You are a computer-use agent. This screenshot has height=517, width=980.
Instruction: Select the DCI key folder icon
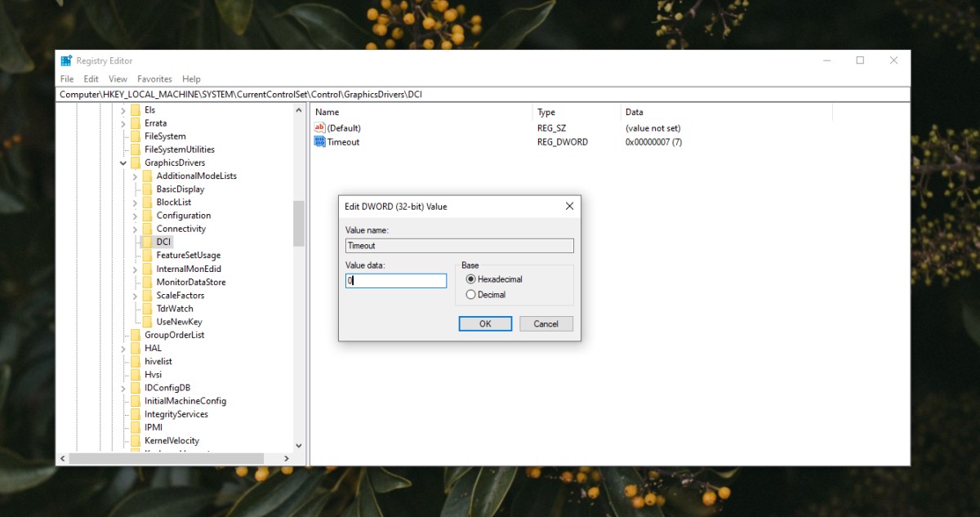[x=147, y=241]
